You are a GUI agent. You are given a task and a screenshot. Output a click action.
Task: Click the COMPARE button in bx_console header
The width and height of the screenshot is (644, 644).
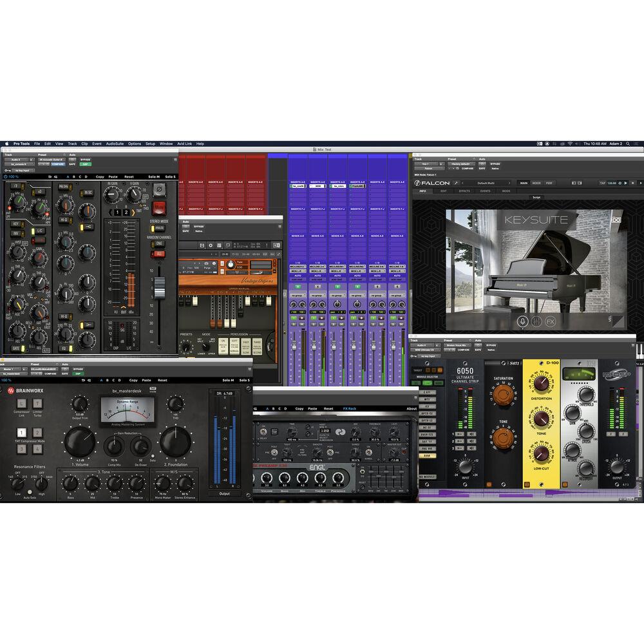point(57,164)
